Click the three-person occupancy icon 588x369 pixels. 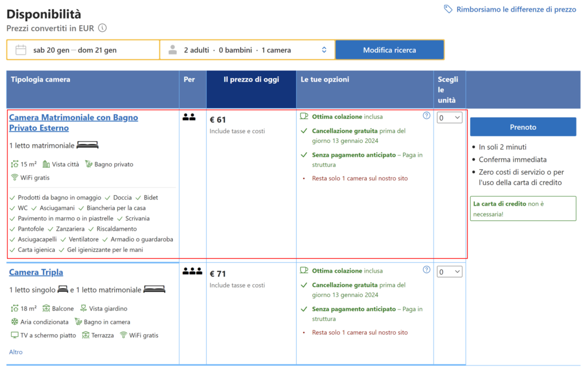192,271
